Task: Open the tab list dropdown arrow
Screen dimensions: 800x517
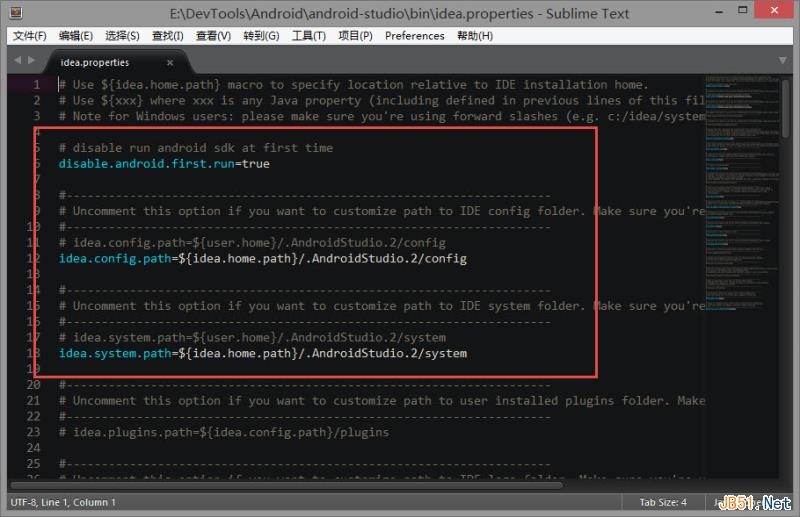Action: coord(783,60)
